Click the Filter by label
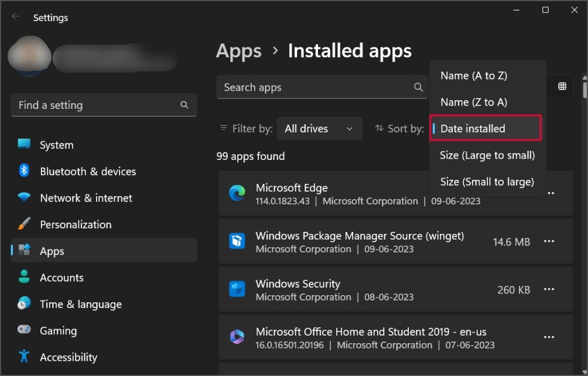Image resolution: width=588 pixels, height=376 pixels. click(252, 129)
